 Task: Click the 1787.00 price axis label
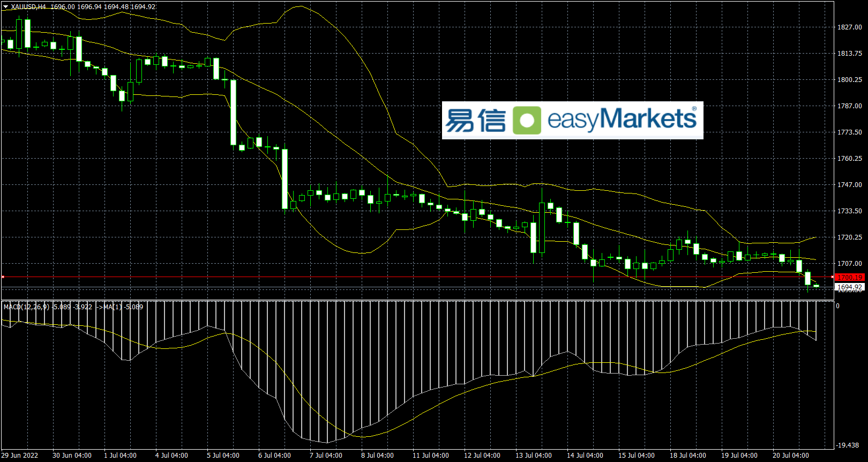point(850,106)
